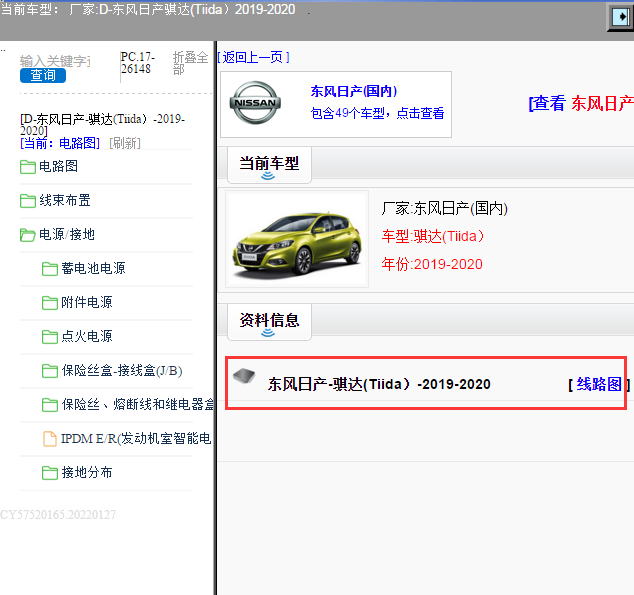
Task: Click the gray book icon beside 东风日产-骐达
Action: [x=244, y=376]
